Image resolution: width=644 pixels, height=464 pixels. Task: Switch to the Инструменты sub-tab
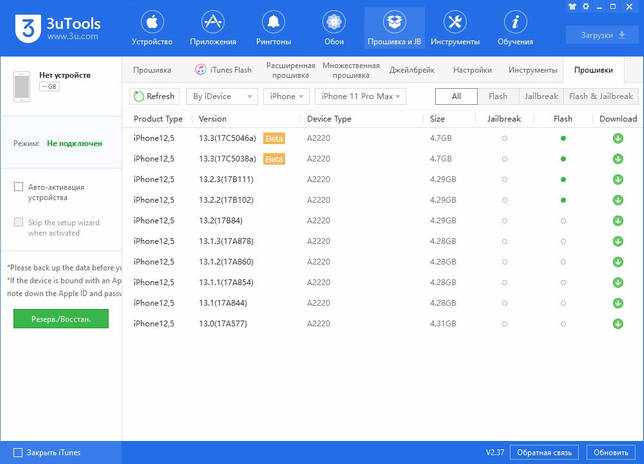[x=533, y=70]
